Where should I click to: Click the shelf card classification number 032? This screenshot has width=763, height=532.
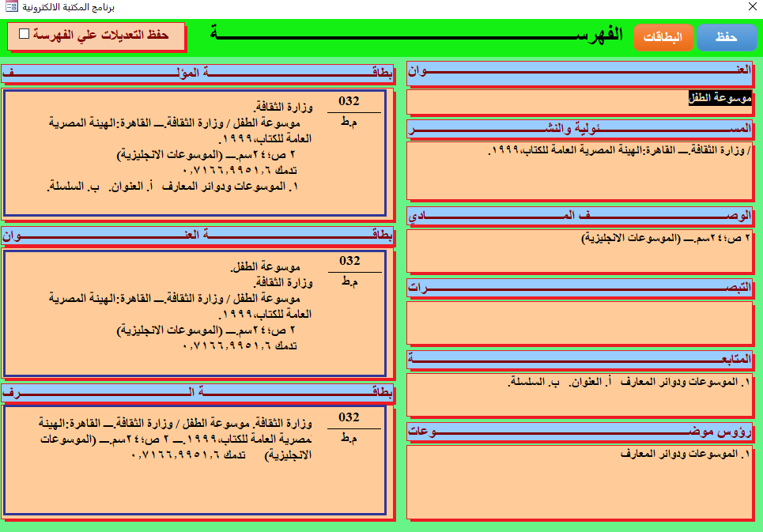pyautogui.click(x=349, y=417)
